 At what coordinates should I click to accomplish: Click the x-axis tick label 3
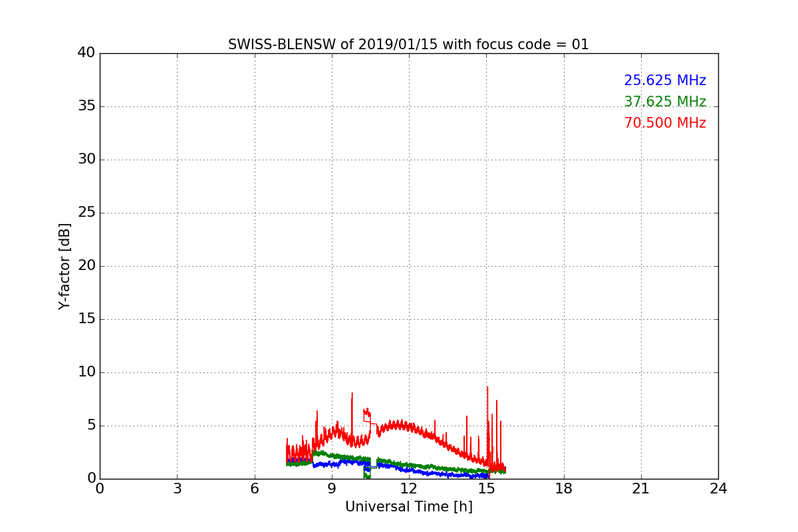[177, 489]
